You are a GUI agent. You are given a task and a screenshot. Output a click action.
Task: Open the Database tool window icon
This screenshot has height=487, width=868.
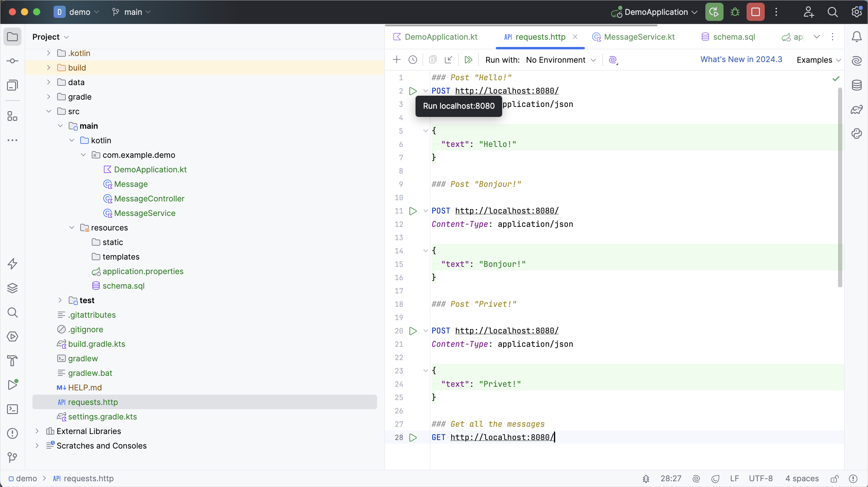tap(856, 85)
